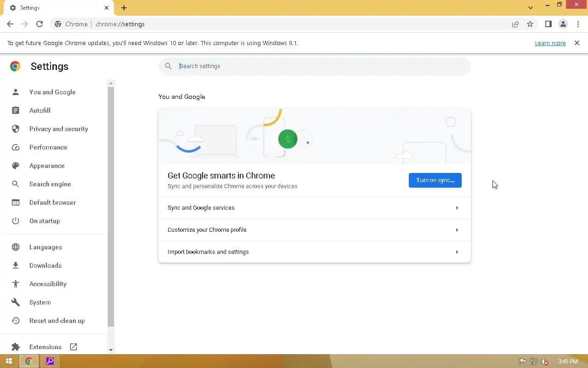Go back with the browser back arrow
Image resolution: width=588 pixels, height=368 pixels.
pyautogui.click(x=10, y=24)
